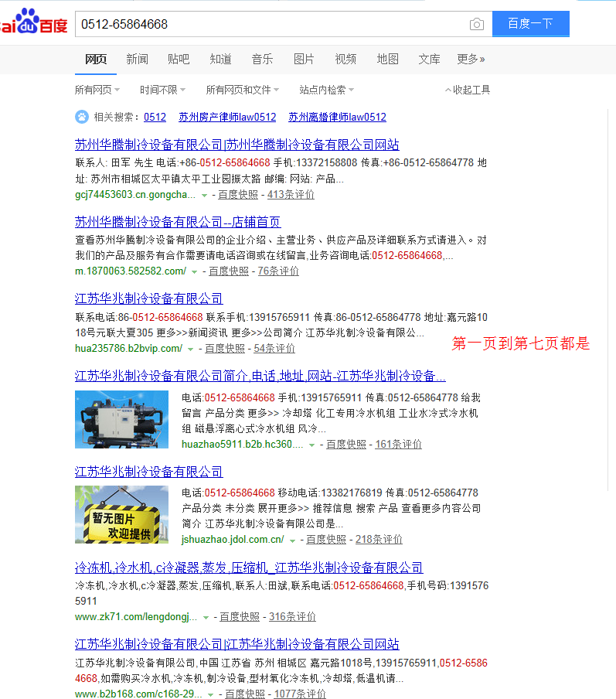
Task: Open 百度快照 for the www.zk71.com result
Action: click(x=240, y=617)
